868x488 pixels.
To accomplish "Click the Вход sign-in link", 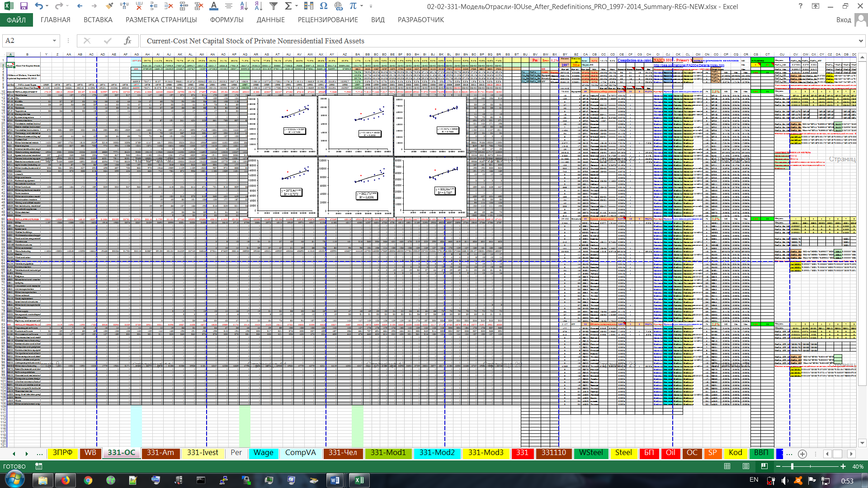I will click(x=843, y=20).
